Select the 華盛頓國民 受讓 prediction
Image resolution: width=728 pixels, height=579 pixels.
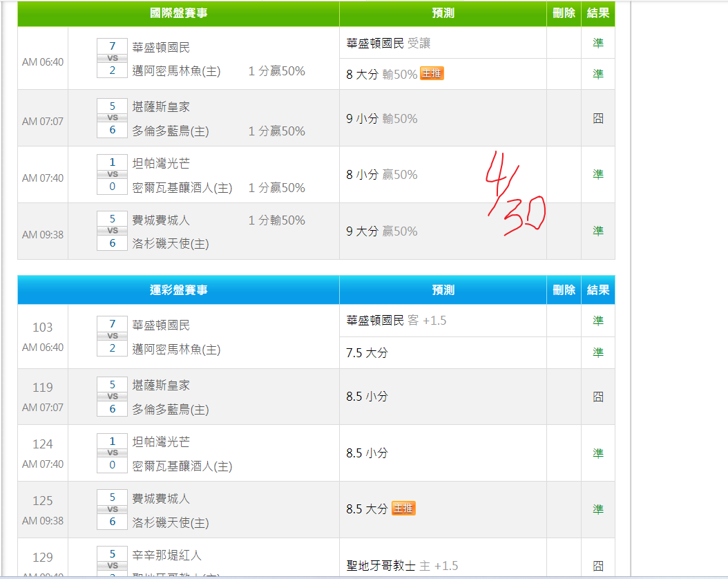(388, 43)
